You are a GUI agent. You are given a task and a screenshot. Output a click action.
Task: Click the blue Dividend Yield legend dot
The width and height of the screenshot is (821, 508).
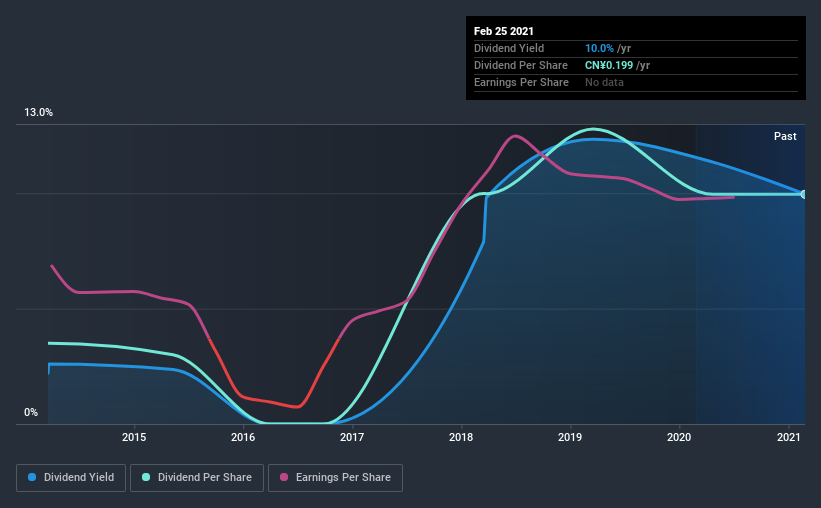32,477
